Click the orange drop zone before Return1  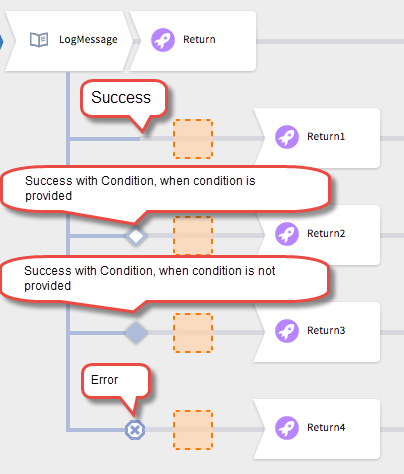pyautogui.click(x=193, y=139)
